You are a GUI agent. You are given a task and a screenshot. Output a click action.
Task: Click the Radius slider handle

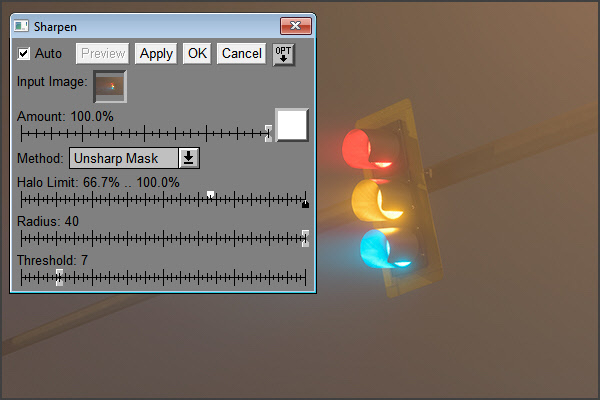click(305, 238)
